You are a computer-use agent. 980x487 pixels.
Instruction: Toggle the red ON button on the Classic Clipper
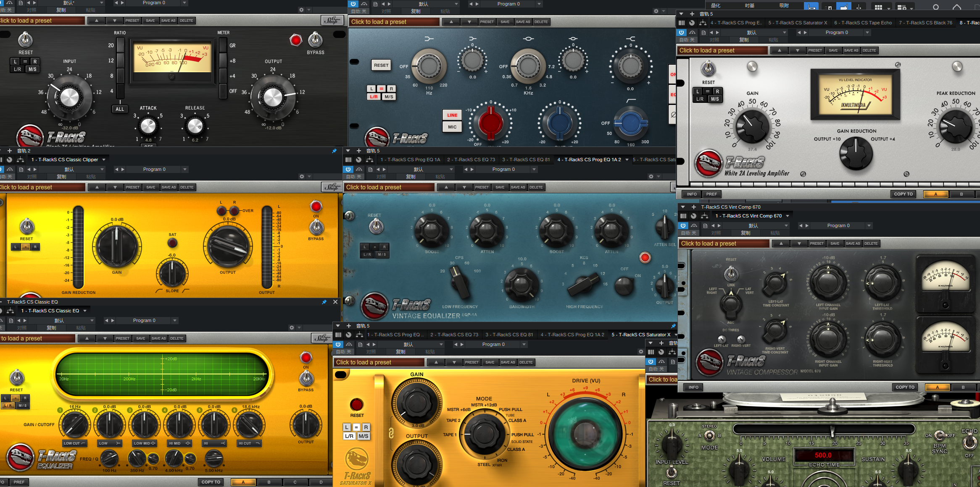[316, 206]
